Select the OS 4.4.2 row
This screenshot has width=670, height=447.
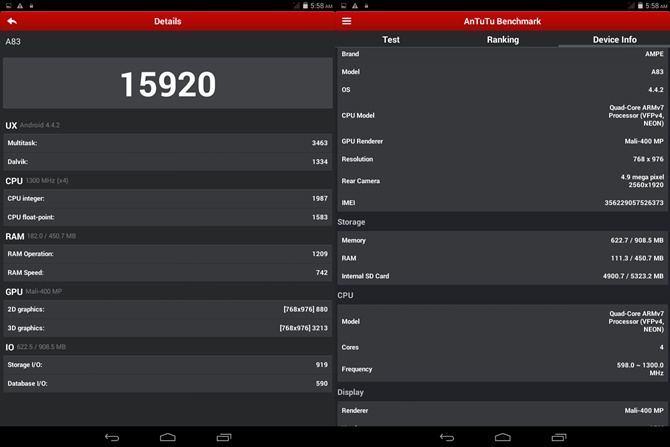(x=502, y=90)
